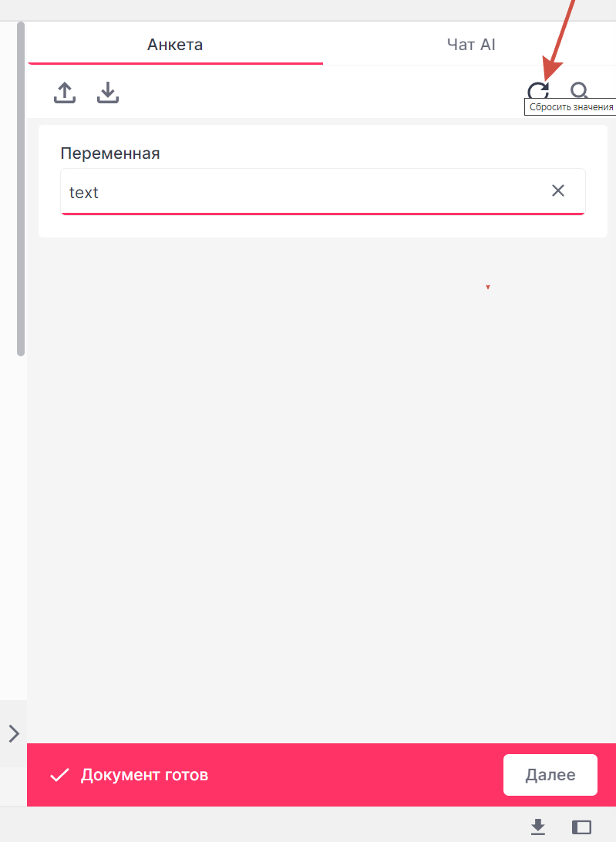Image resolution: width=616 pixels, height=842 pixels.
Task: Click the download icon beside the upload icon
Action: pyautogui.click(x=107, y=93)
